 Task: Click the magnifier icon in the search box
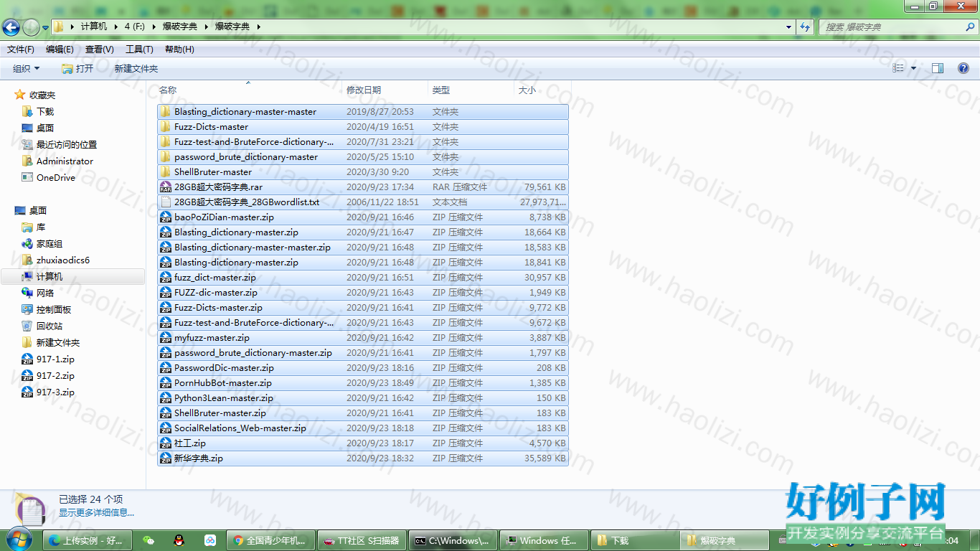tap(970, 27)
